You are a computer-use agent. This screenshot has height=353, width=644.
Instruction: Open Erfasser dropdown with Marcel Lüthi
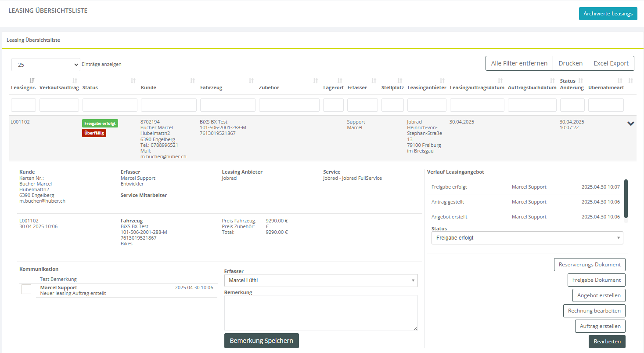pos(320,280)
